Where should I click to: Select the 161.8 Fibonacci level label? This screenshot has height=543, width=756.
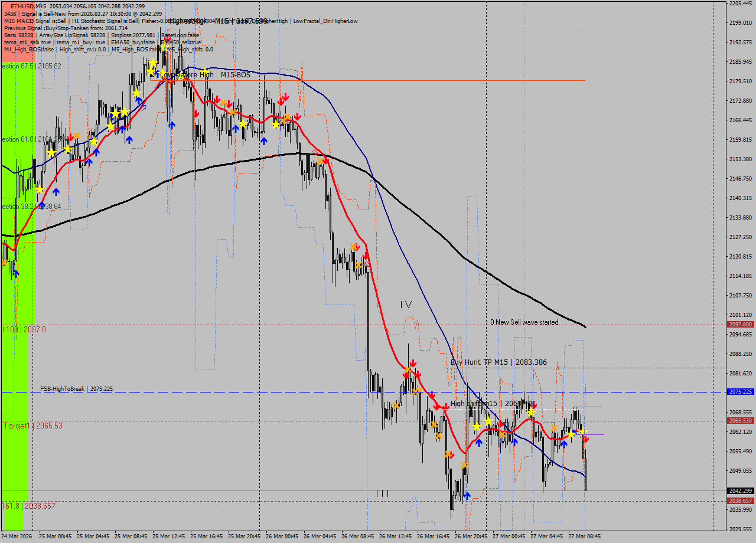pos(28,506)
